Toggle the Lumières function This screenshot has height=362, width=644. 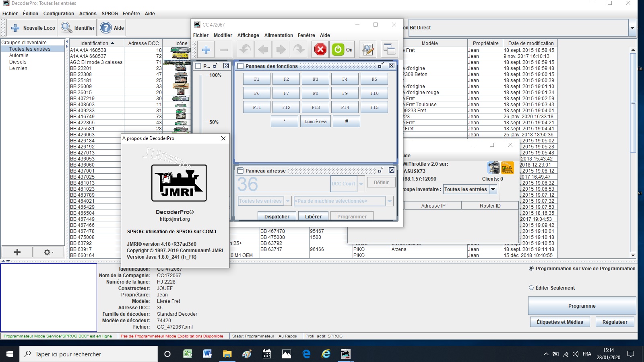316,121
